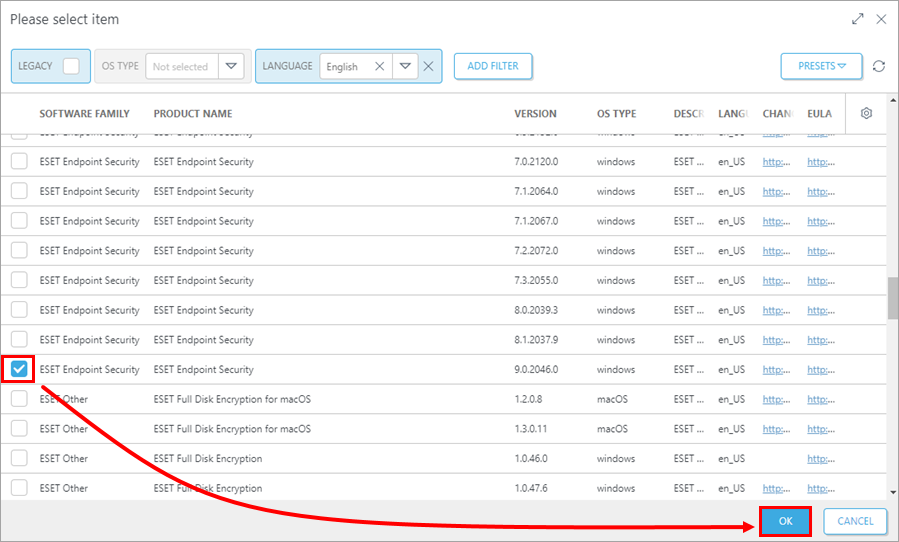Close the Please select item dialog

881,19
